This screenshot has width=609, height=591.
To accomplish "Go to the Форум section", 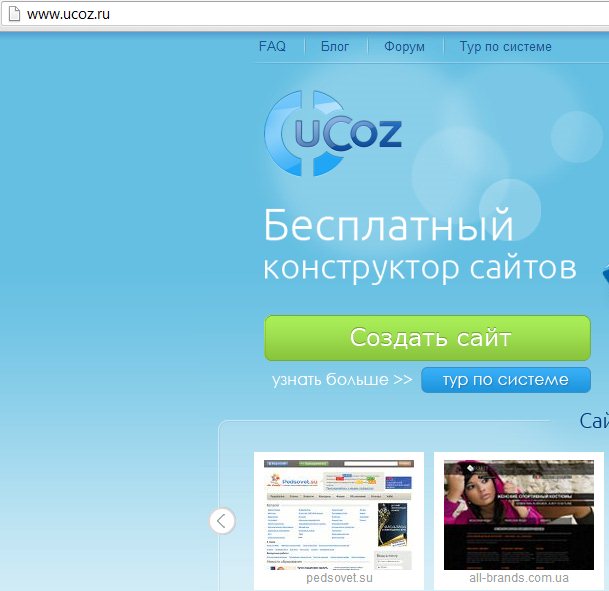I will (404, 46).
